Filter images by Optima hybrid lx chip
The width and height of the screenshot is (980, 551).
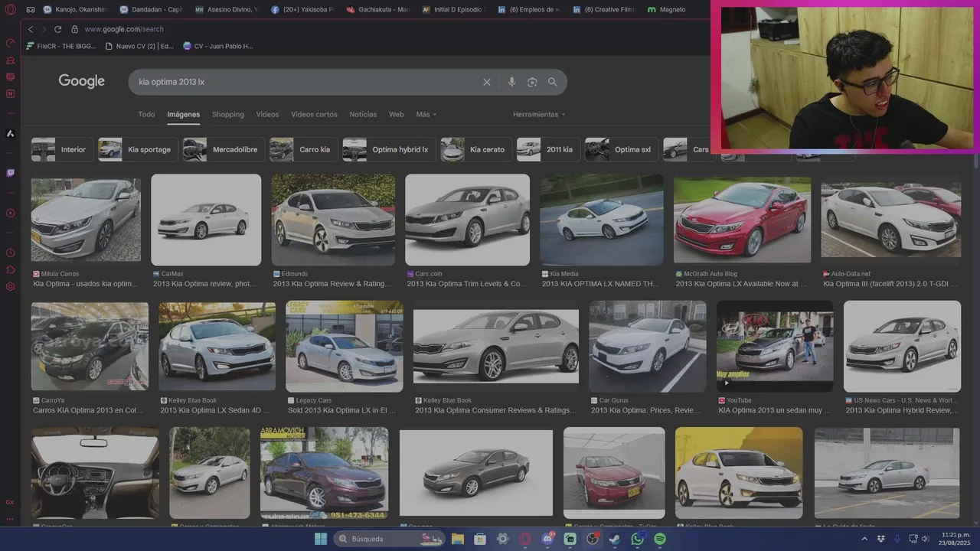coord(390,149)
